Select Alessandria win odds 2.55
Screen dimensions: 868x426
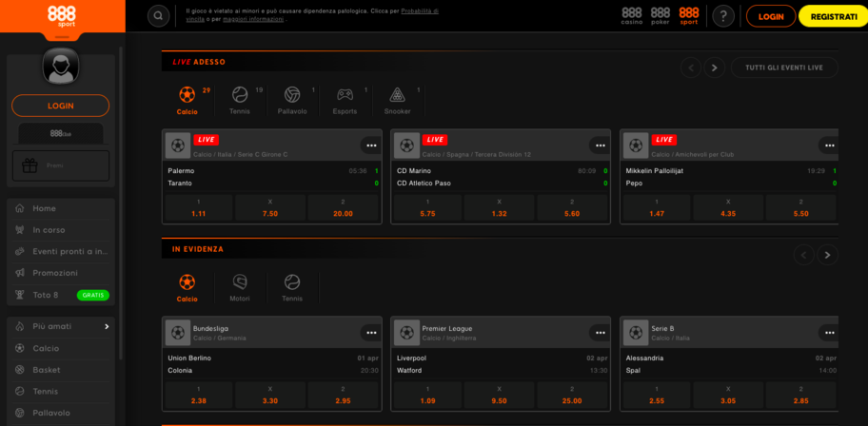657,395
